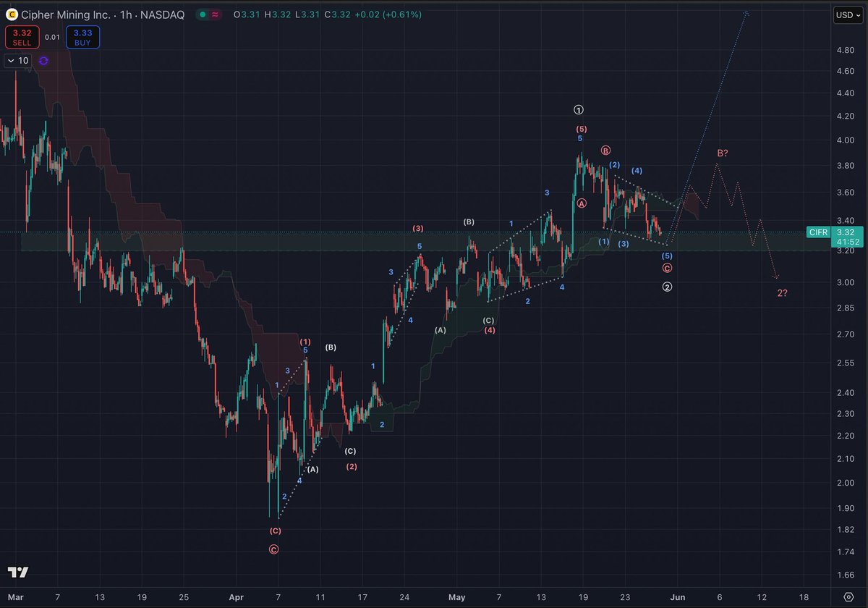Click the TradingView logo

click(19, 572)
